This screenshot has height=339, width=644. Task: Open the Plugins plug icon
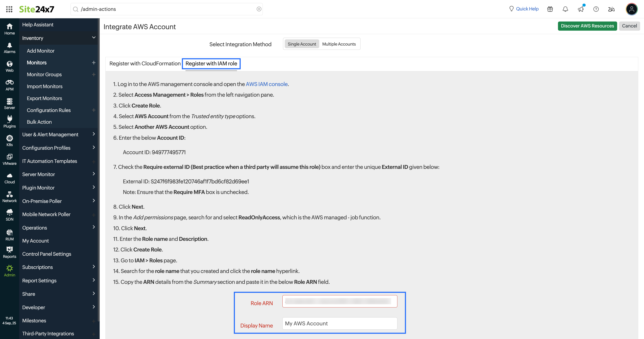tap(10, 122)
